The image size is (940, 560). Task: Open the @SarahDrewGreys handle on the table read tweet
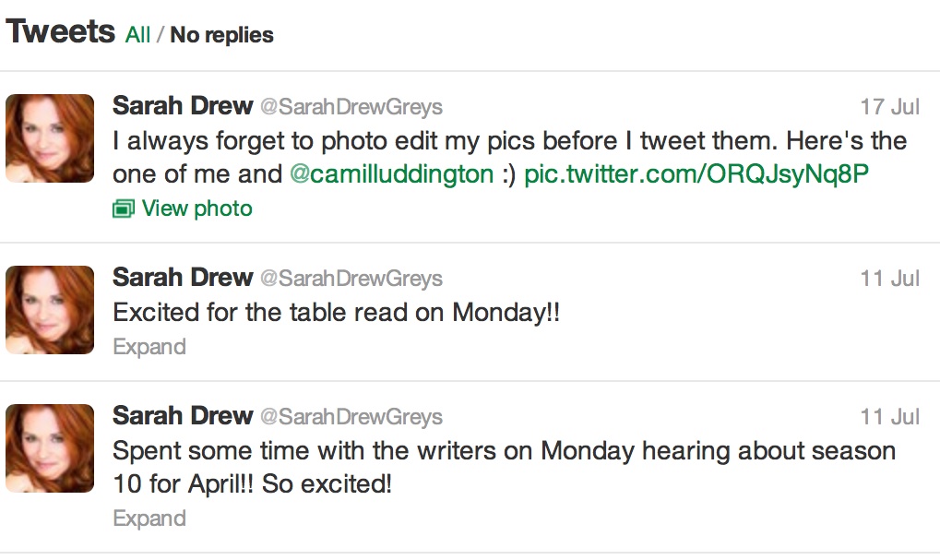coord(351,279)
